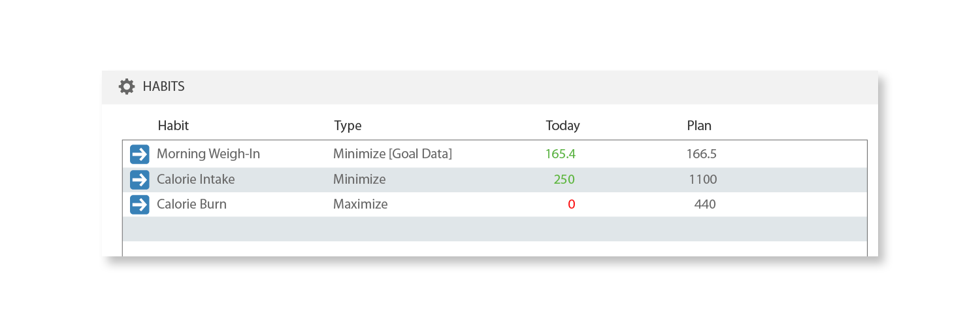Viewport: 980px width, 327px height.
Task: Click the Plan column header
Action: (x=699, y=126)
